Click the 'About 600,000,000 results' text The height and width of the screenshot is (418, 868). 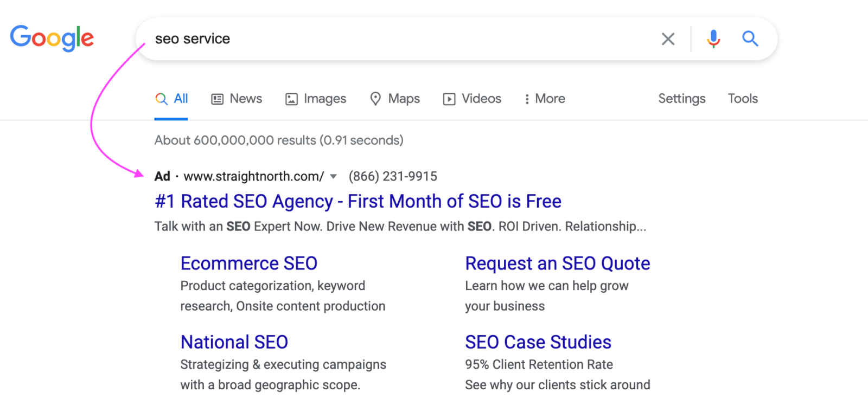pos(279,140)
